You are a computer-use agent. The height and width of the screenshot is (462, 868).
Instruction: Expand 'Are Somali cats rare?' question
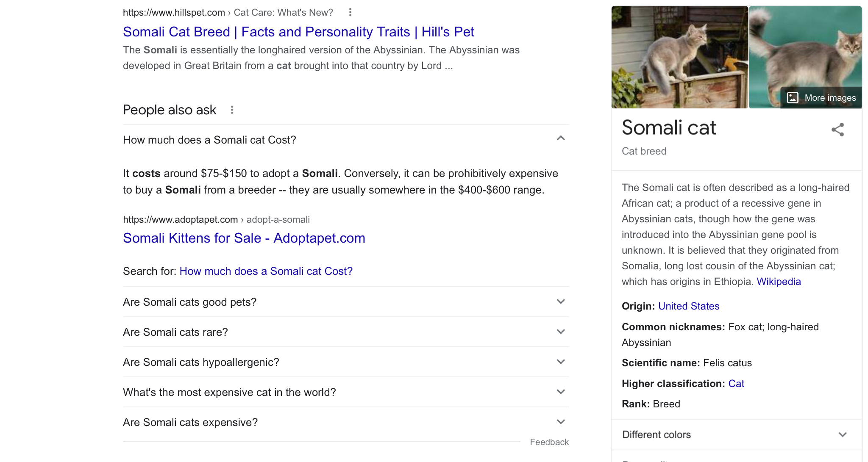[560, 332]
